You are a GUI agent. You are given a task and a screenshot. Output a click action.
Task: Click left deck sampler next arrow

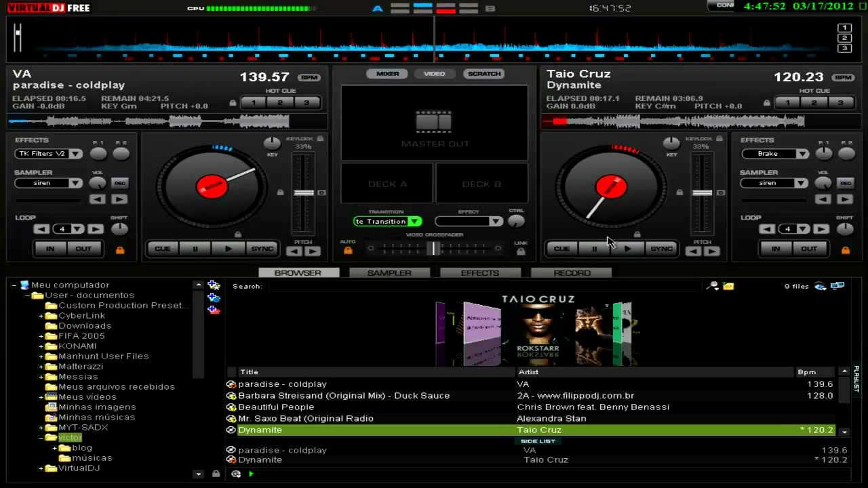pos(119,199)
